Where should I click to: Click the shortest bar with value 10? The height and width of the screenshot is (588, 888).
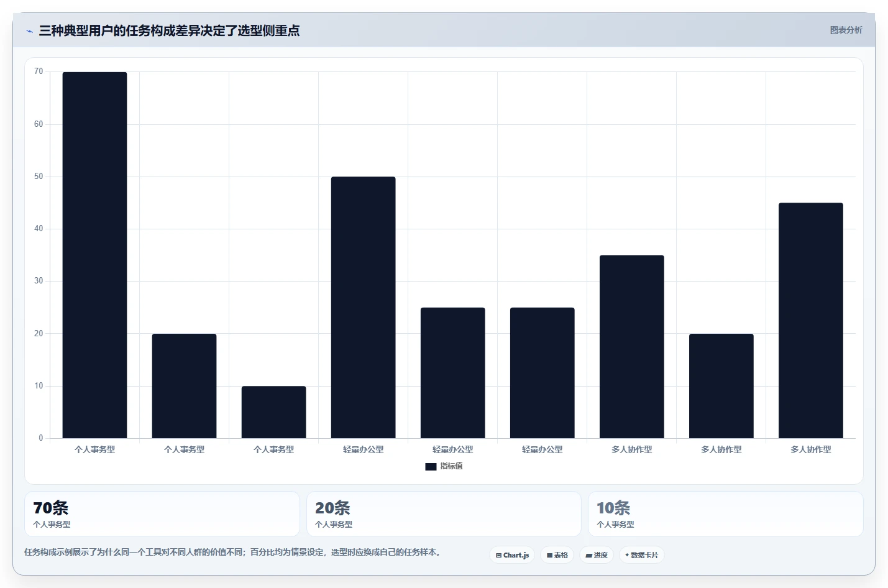(x=273, y=412)
